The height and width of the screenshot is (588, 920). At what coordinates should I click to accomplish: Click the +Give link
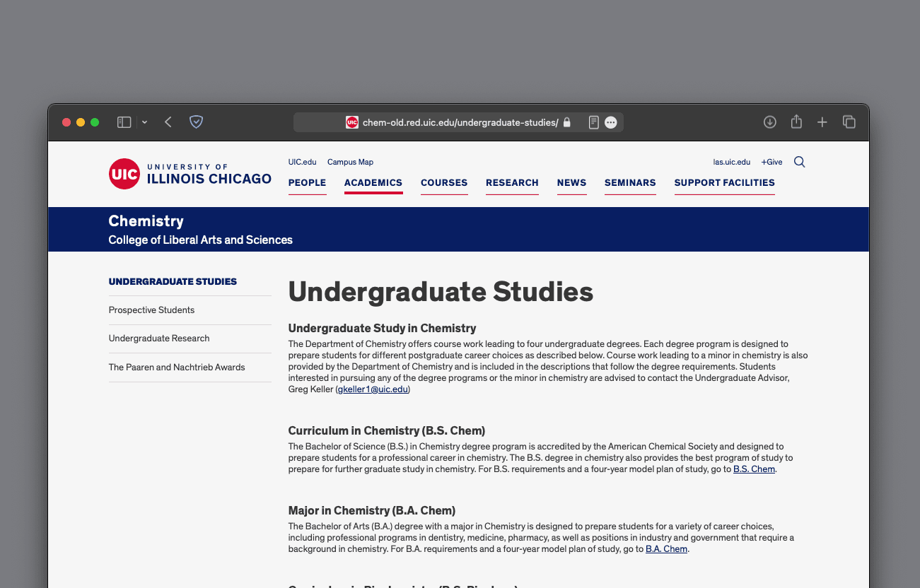pos(771,162)
